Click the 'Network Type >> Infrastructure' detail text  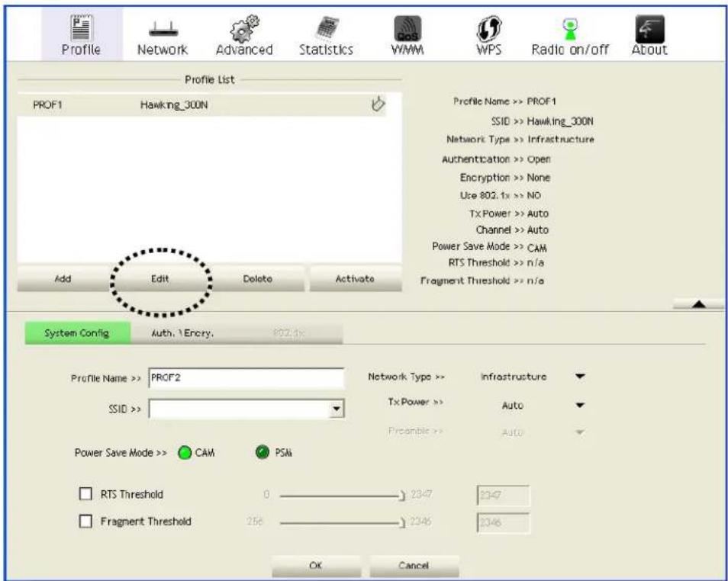tap(520, 140)
